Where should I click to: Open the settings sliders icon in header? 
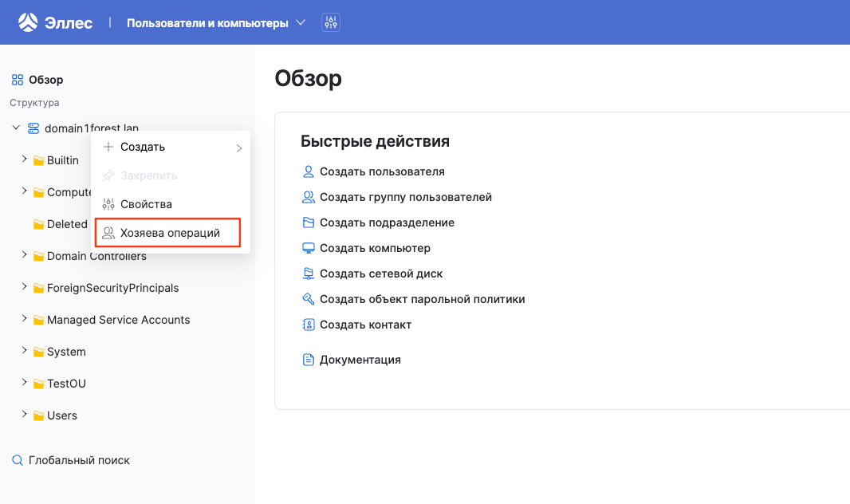pos(331,22)
